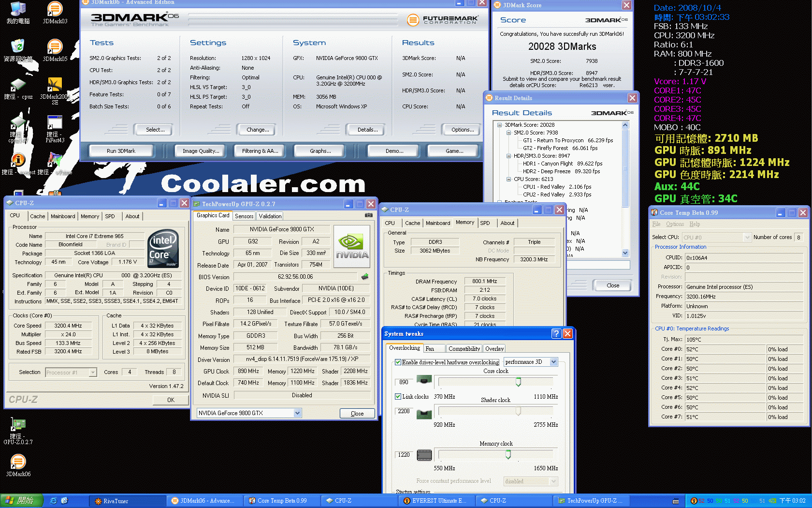Switch to RivaTuner in the taskbar
This screenshot has width=812, height=508.
pyautogui.click(x=128, y=501)
